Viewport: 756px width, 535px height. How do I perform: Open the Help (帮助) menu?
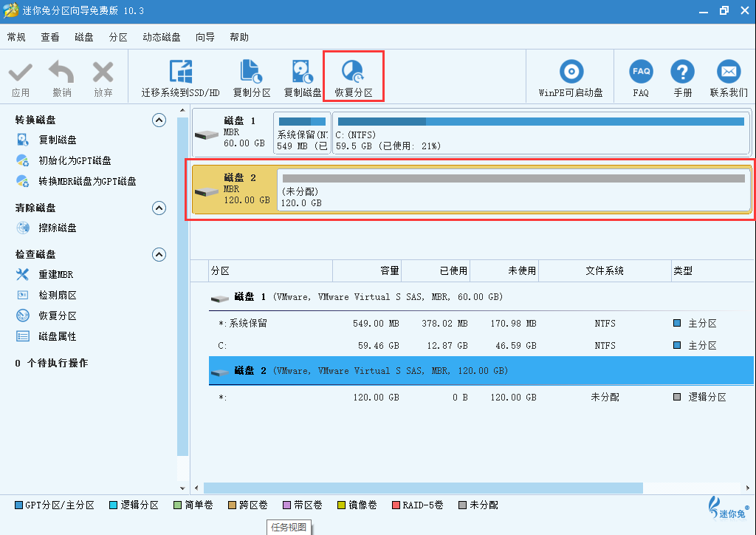point(239,37)
